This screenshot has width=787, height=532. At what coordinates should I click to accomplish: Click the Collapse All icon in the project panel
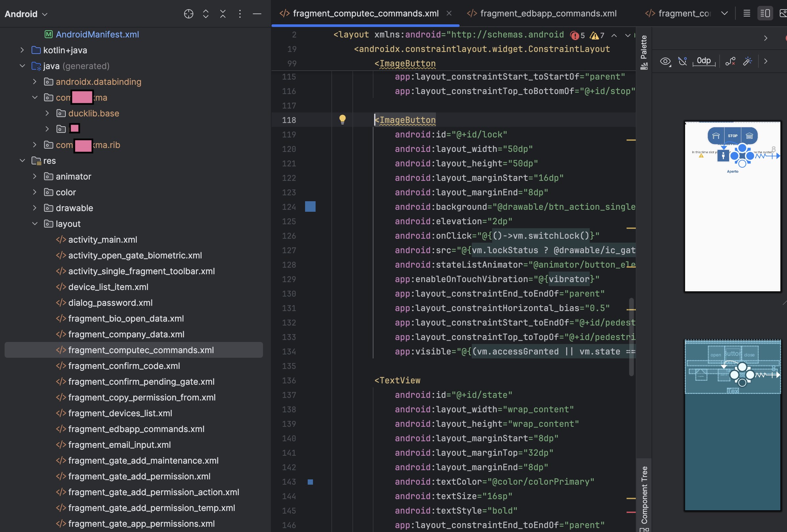[x=223, y=14]
